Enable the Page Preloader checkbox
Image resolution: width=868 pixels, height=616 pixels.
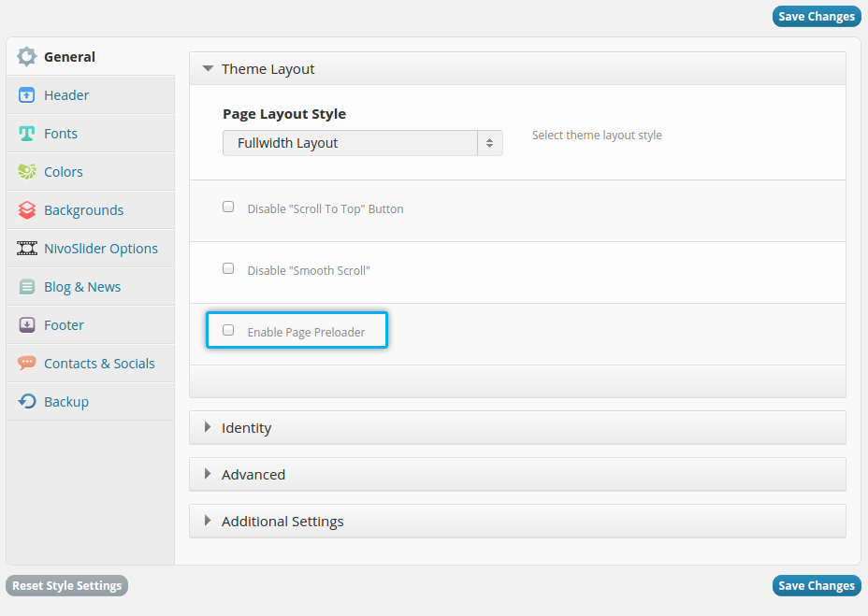228,331
